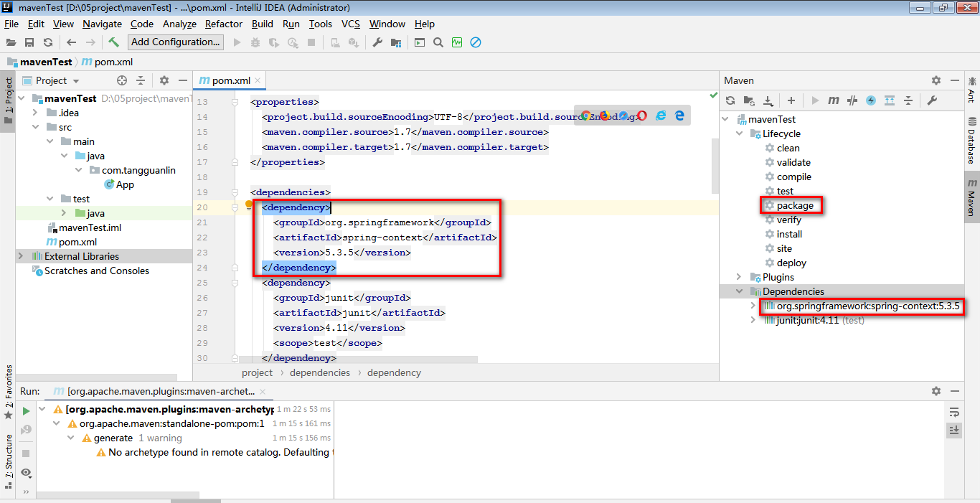Navigate back with the left arrow icon

(71, 42)
